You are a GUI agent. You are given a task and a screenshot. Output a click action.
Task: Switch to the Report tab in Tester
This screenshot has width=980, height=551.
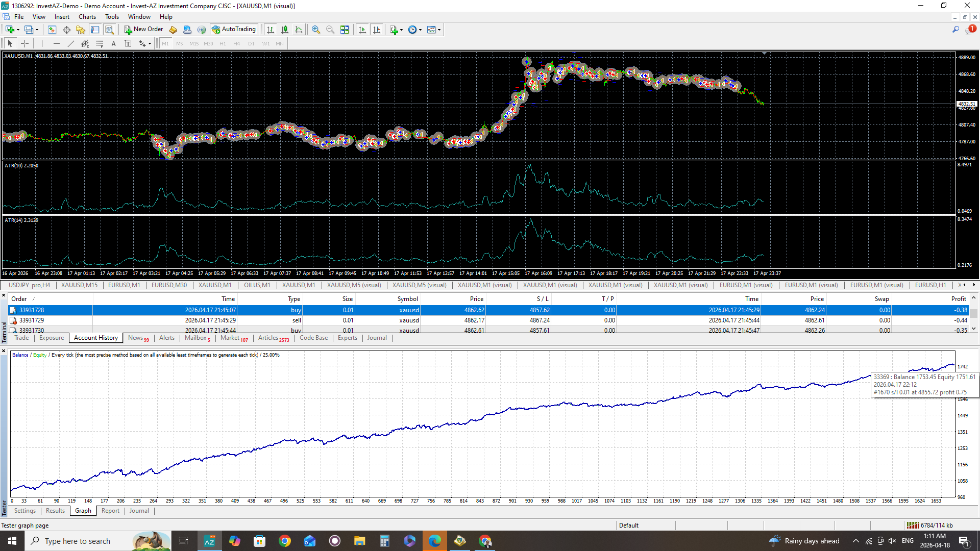point(110,511)
